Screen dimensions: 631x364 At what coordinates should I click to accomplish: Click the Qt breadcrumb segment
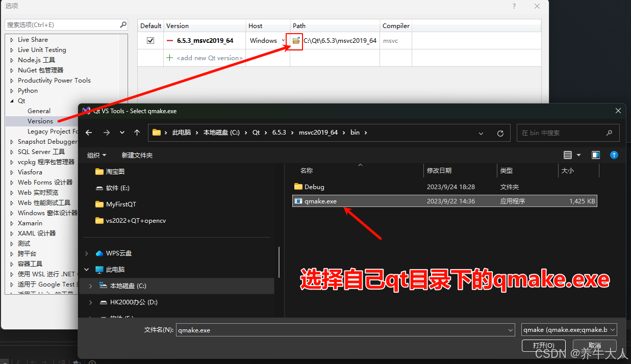pyautogui.click(x=256, y=133)
